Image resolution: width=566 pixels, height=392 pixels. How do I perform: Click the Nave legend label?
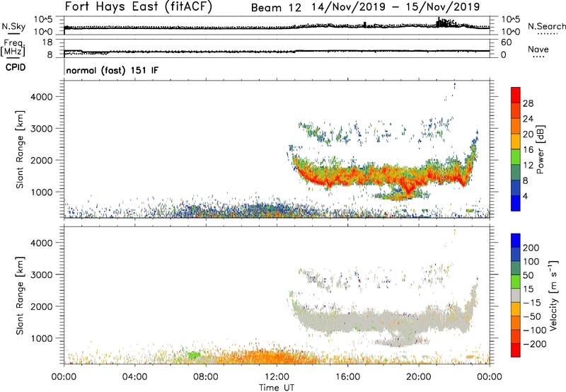point(538,49)
